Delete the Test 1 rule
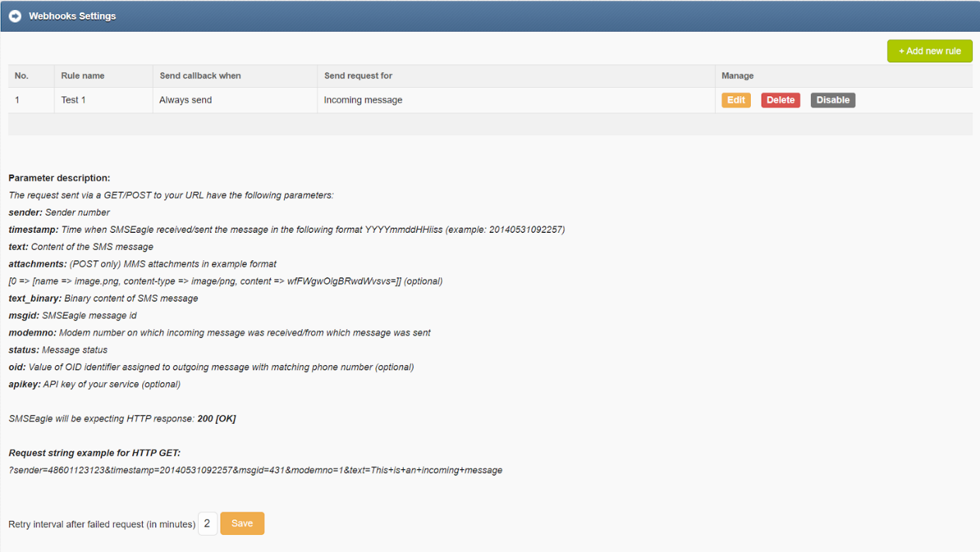This screenshot has height=552, width=980. (x=781, y=100)
